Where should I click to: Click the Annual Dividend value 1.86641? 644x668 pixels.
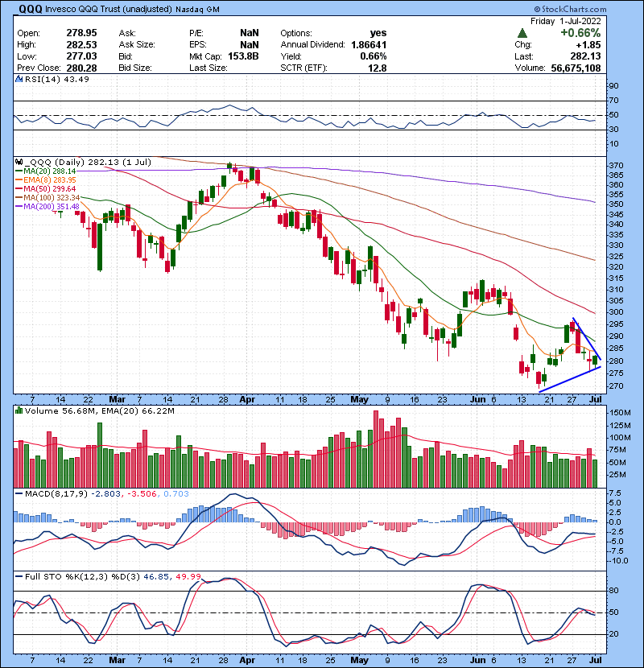pos(369,45)
